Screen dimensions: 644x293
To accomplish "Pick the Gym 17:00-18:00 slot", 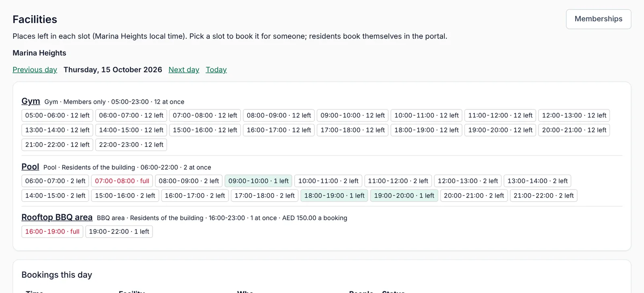I will pyautogui.click(x=353, y=130).
